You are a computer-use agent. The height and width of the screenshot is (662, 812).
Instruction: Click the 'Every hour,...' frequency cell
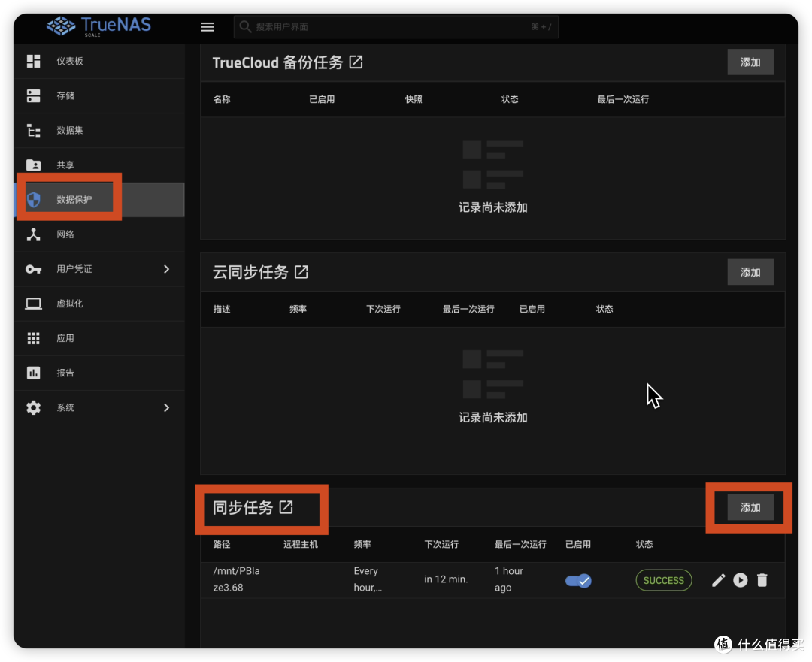(368, 579)
